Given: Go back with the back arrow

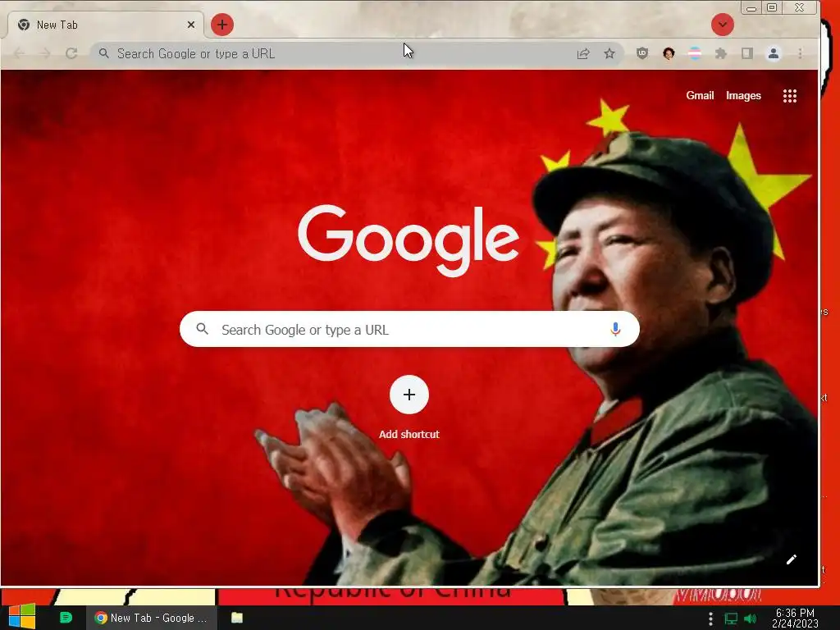Looking at the screenshot, I should click(x=19, y=53).
